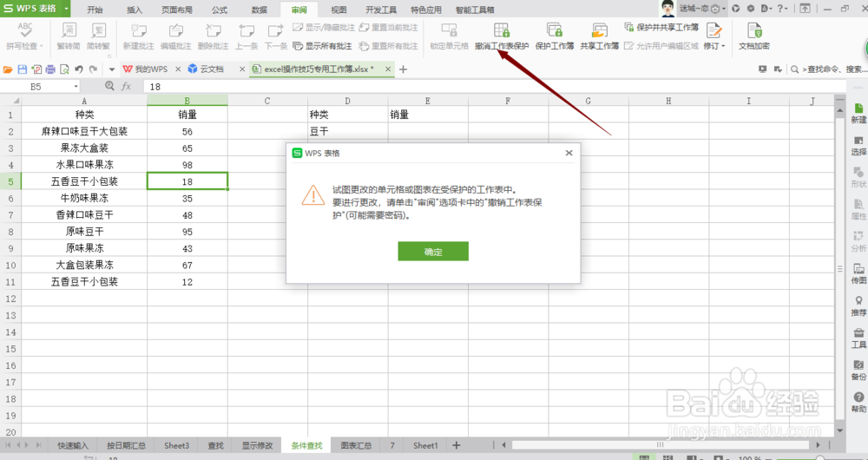This screenshot has height=460, width=868.
Task: Click 显示/隐藏批注
Action: pyautogui.click(x=324, y=27)
